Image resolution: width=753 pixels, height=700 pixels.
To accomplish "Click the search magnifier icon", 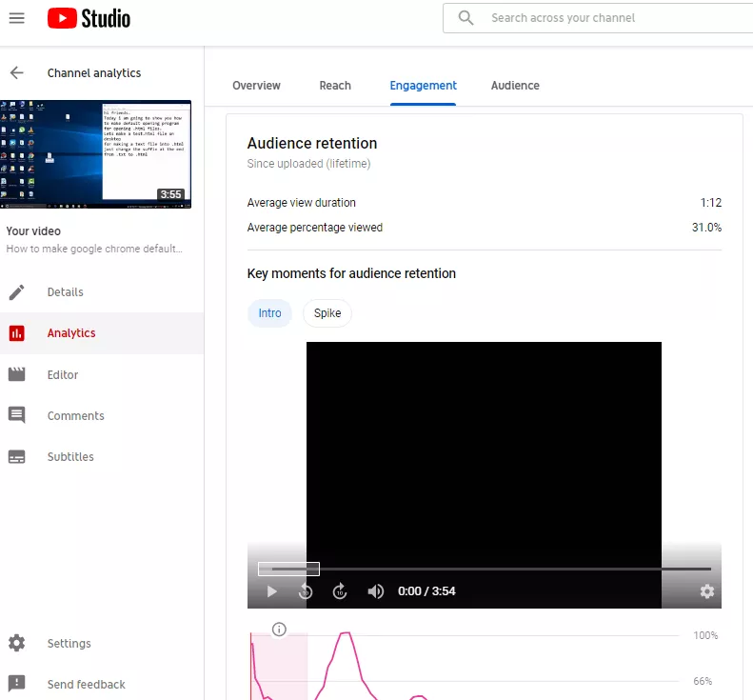I will [466, 18].
